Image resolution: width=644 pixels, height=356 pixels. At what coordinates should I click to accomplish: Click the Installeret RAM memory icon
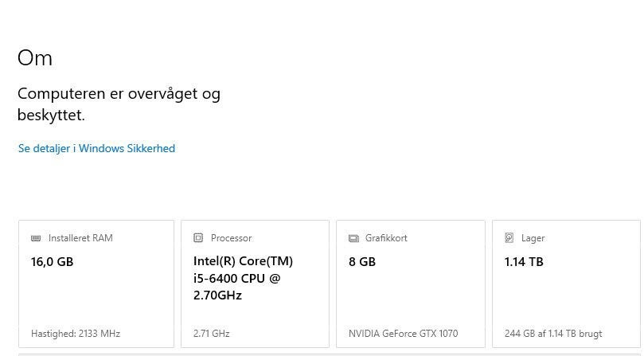pos(36,238)
